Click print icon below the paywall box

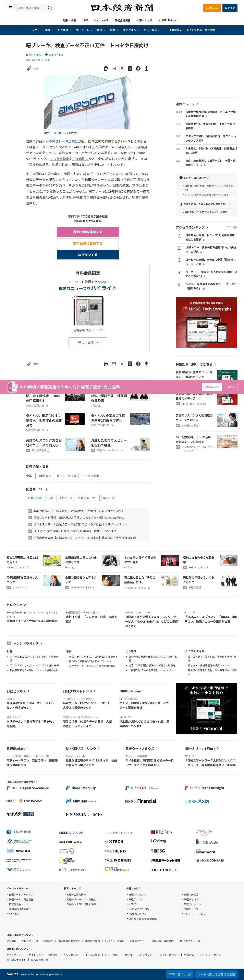[x=106, y=364]
